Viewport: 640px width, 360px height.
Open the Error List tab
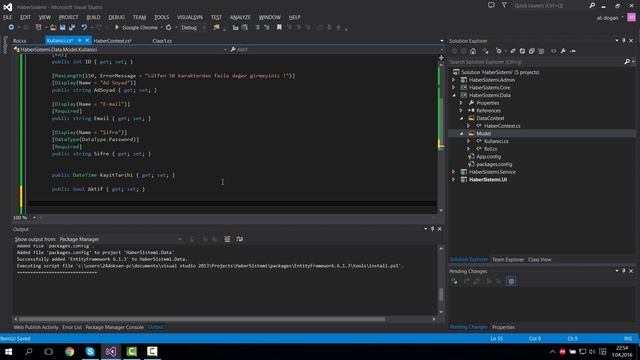tap(72, 327)
